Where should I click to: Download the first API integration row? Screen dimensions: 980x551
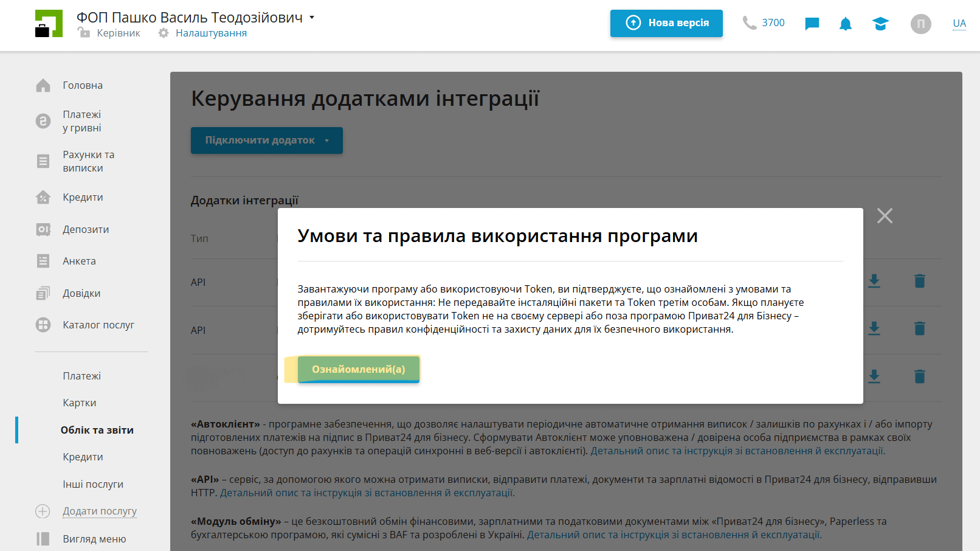click(874, 281)
